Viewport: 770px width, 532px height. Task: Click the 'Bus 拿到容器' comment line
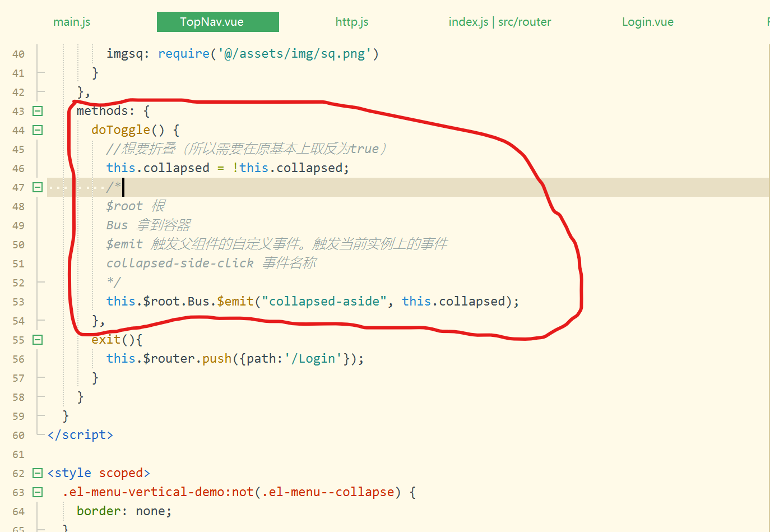tap(149, 225)
